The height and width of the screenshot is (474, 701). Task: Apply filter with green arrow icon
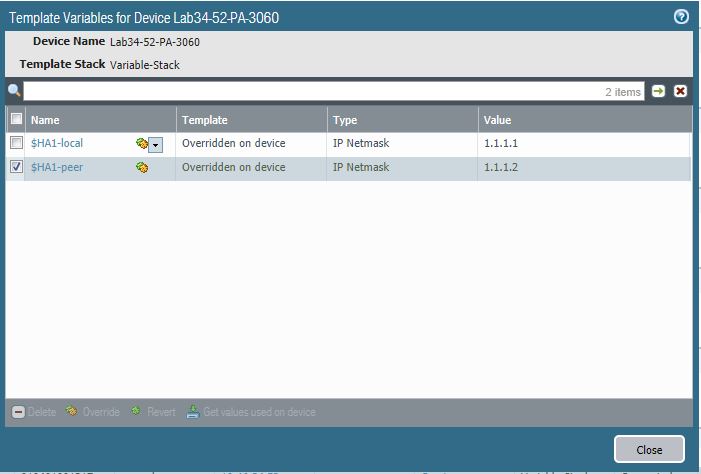[659, 91]
